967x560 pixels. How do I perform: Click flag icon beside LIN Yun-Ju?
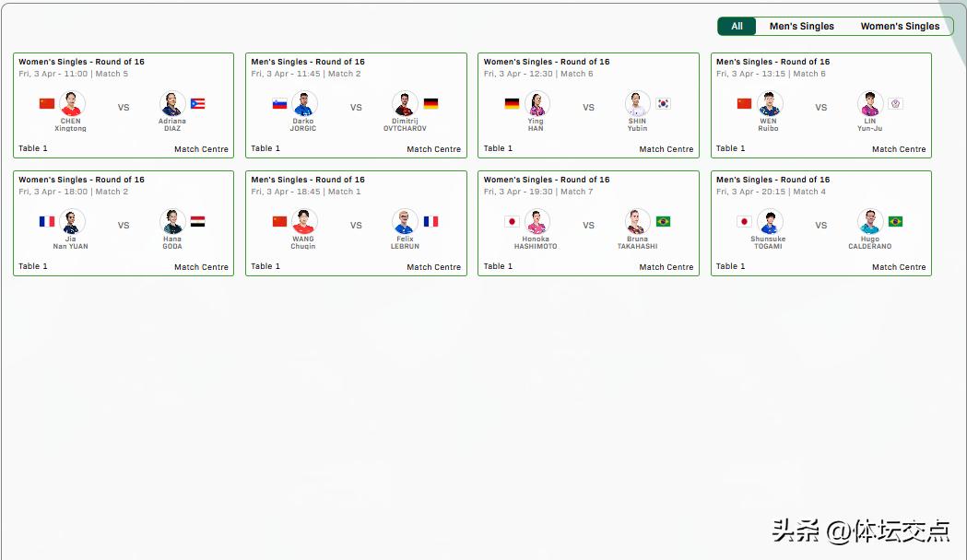coord(895,103)
